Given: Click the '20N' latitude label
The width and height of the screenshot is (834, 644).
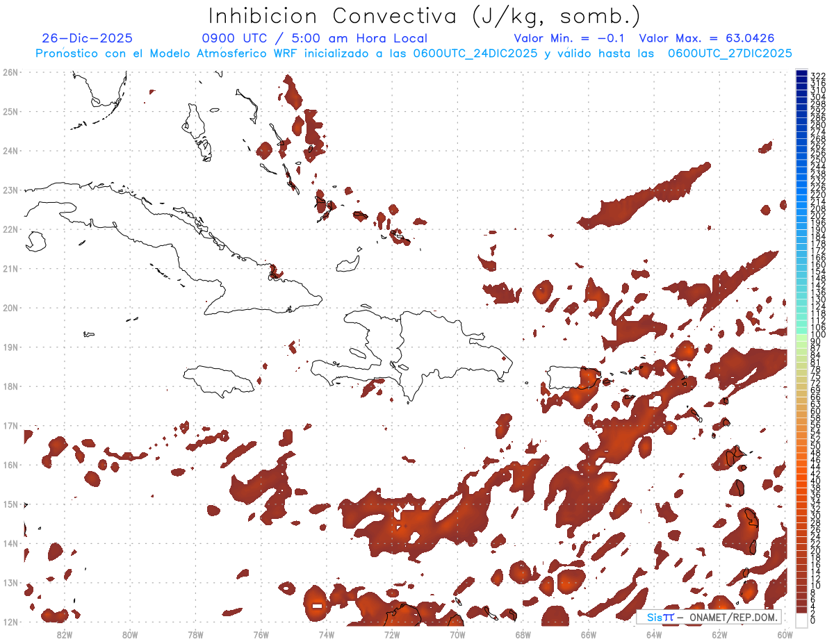Looking at the screenshot, I should tap(10, 308).
